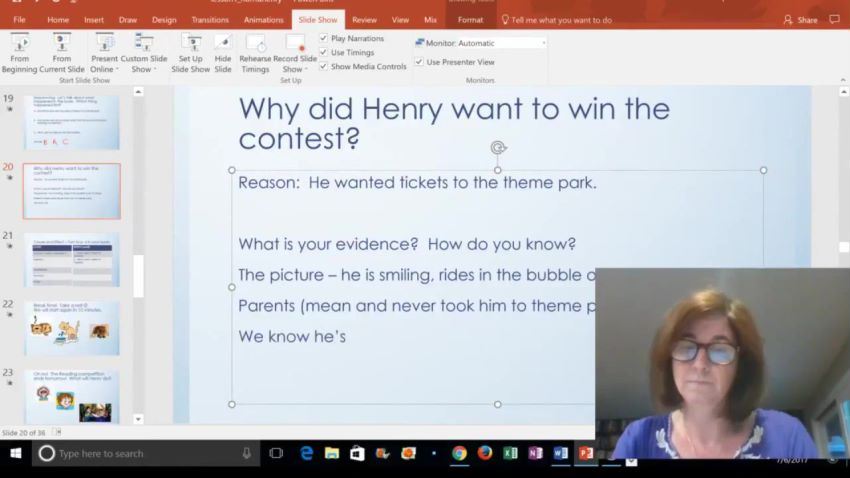This screenshot has width=850, height=478.
Task: Click slide title 'Why did Henry want'
Action: (454, 124)
